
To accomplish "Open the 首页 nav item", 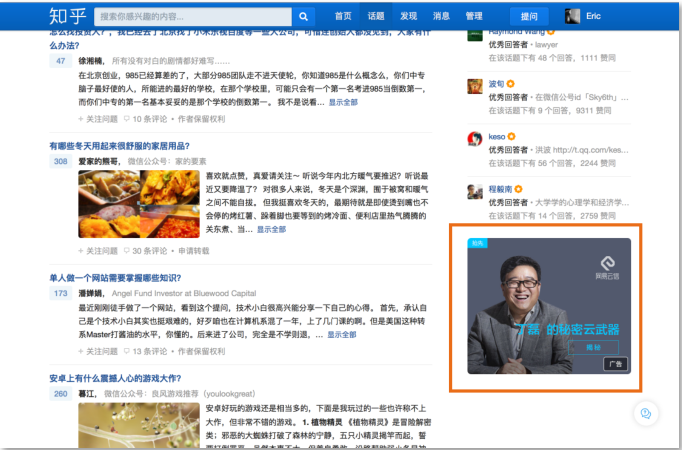I will [x=343, y=16].
